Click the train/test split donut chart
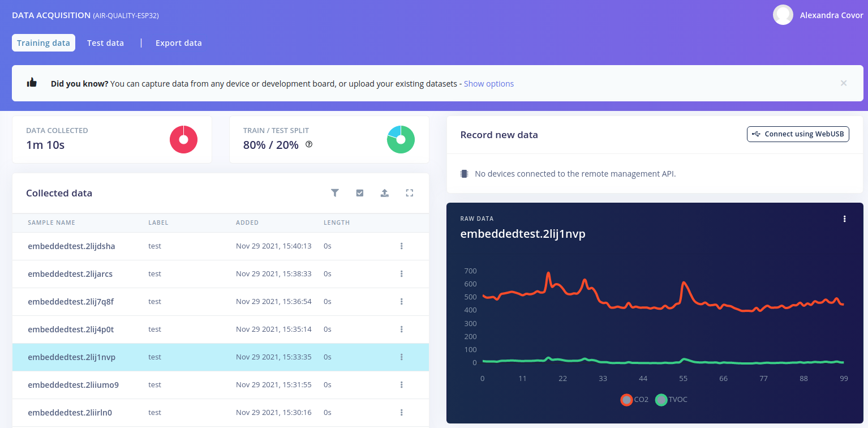 (401, 139)
